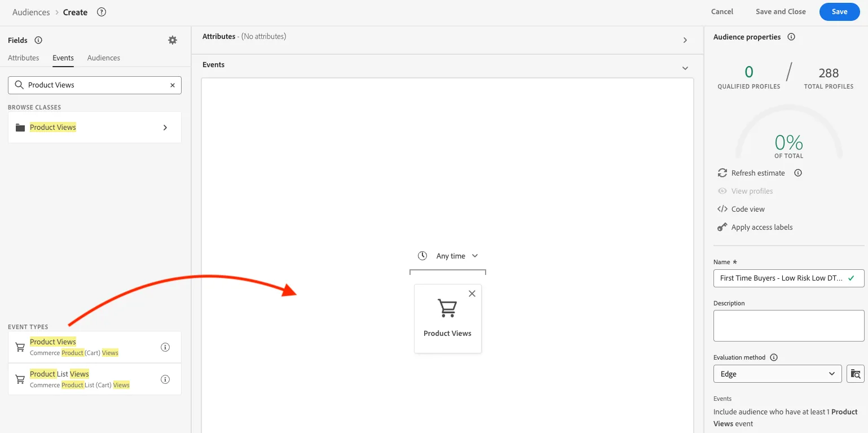The height and width of the screenshot is (433, 868).
Task: Select the Product List Views event type
Action: click(x=95, y=379)
